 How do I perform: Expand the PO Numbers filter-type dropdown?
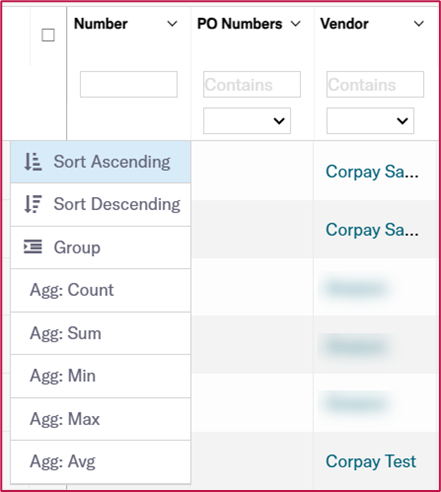pyautogui.click(x=247, y=121)
